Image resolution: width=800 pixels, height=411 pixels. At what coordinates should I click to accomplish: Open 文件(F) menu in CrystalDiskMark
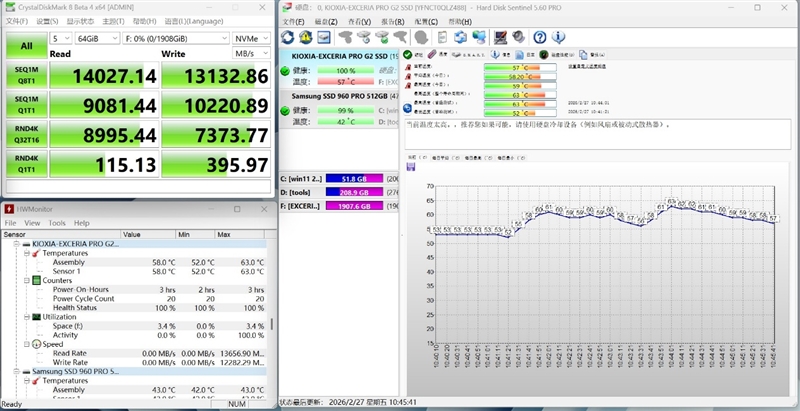tap(17, 21)
